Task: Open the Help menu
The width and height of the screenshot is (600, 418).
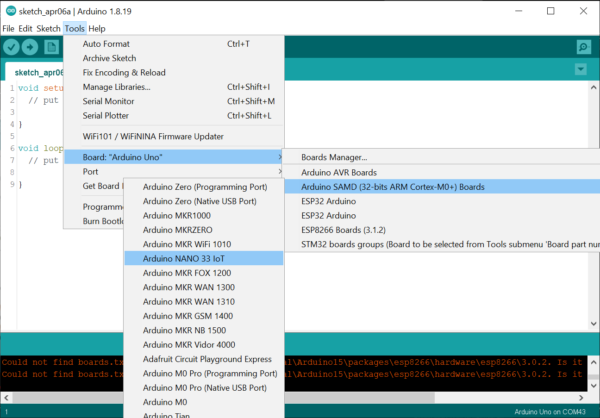Action: (97, 28)
